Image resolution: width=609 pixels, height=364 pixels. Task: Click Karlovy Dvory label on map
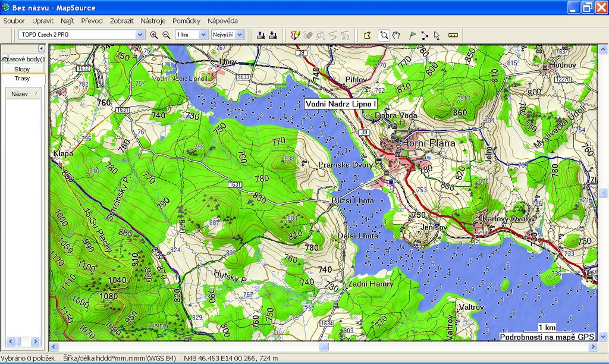(x=507, y=219)
